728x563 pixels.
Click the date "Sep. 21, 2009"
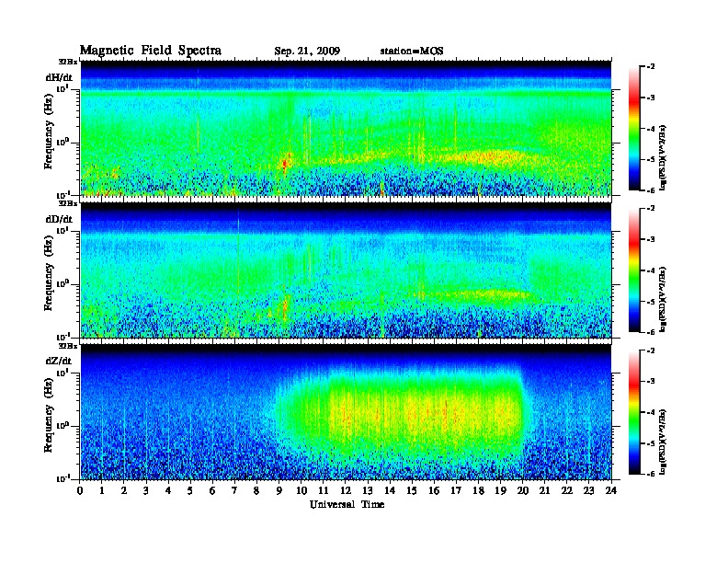coord(307,52)
